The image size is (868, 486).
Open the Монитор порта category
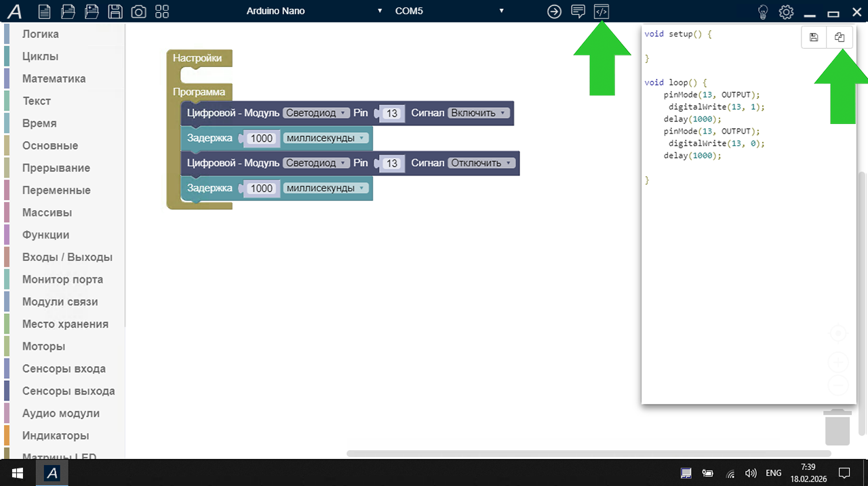coord(62,279)
